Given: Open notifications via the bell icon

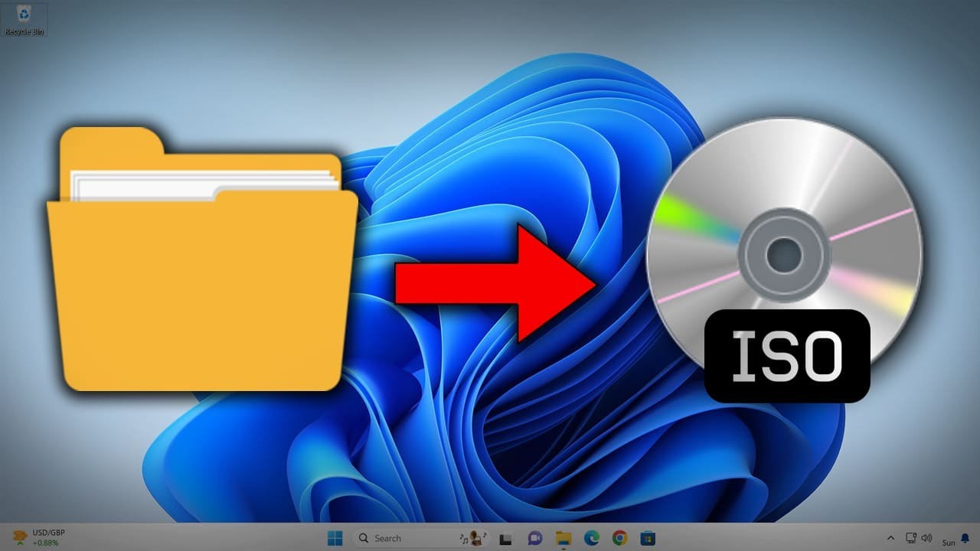Looking at the screenshot, I should pos(965,538).
